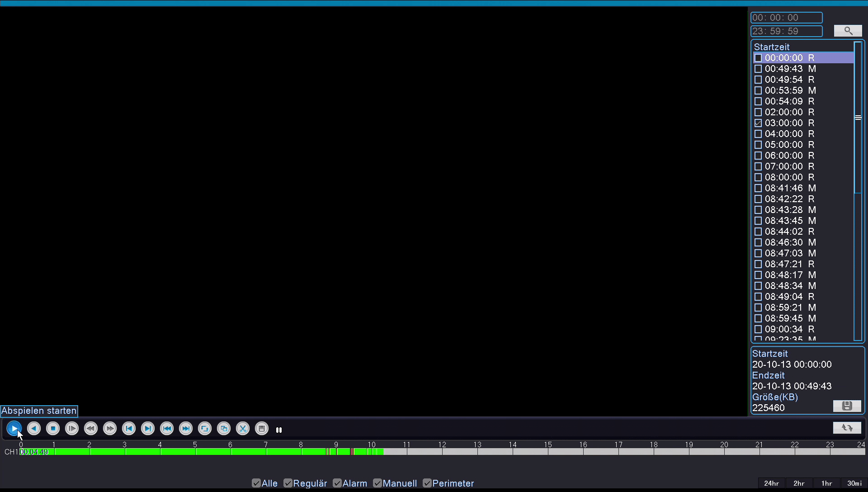Select recording 08:42:22 R

tap(803, 199)
